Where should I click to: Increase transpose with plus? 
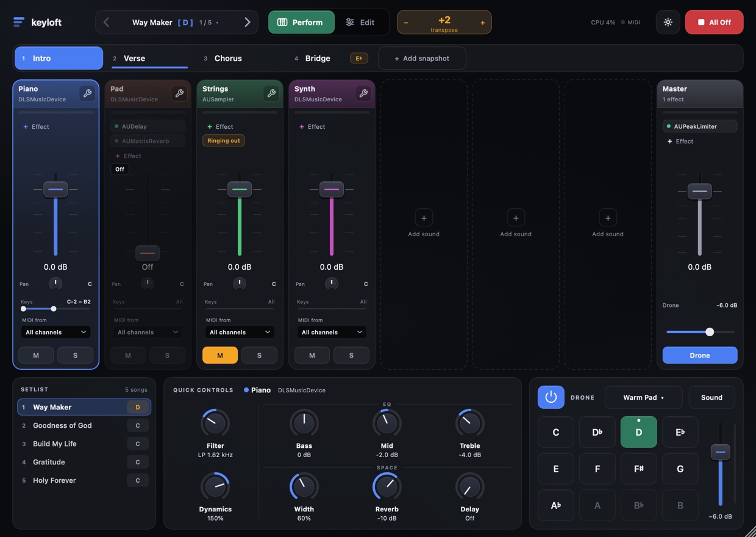click(x=482, y=23)
